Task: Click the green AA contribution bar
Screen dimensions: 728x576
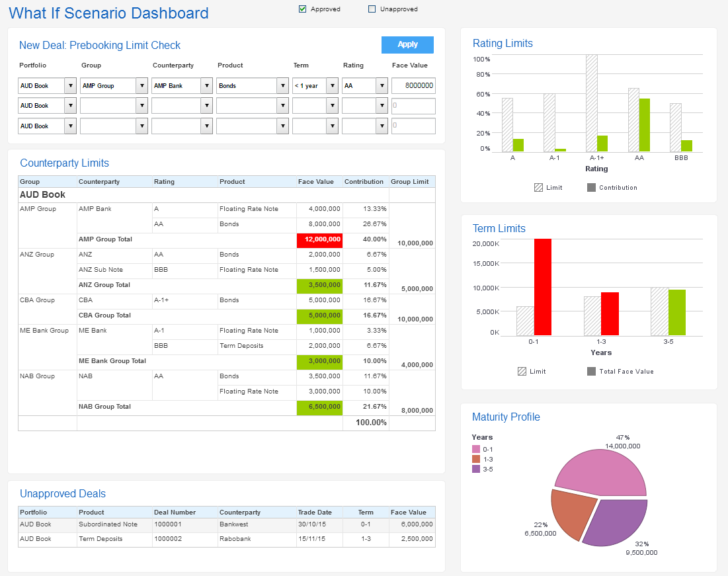Action: pos(644,125)
